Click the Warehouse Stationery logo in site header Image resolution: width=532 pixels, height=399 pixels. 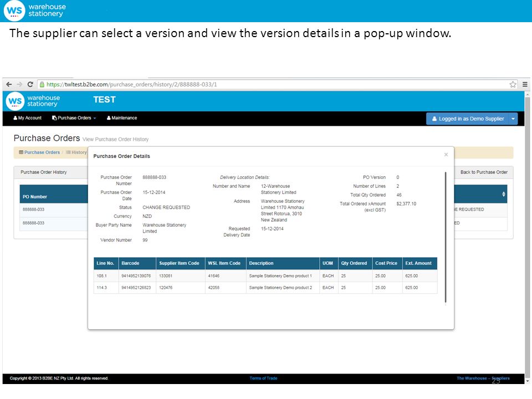point(33,101)
